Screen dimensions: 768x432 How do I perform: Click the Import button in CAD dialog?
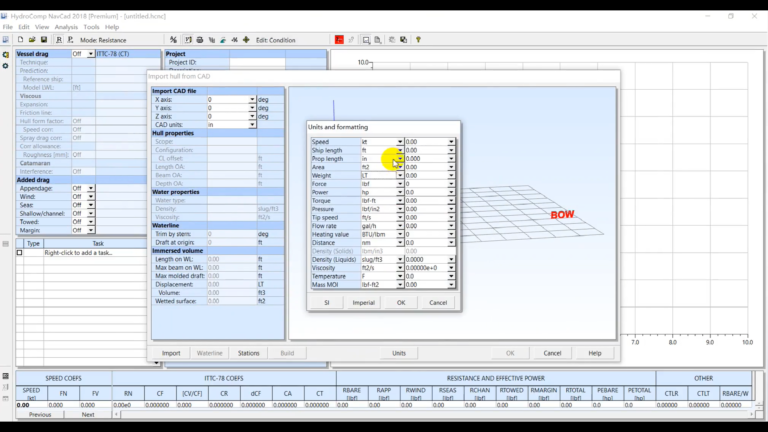click(171, 353)
